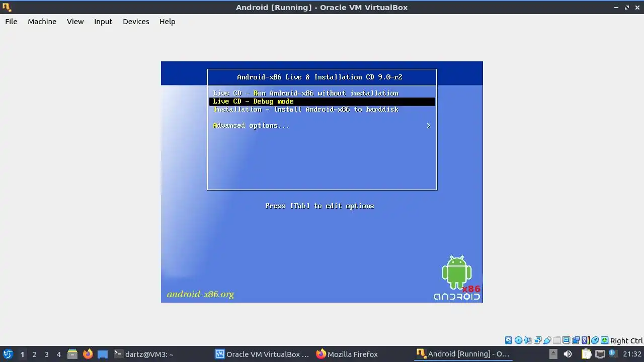Close the Android VirtualBox window
The height and width of the screenshot is (362, 644).
[x=637, y=8]
